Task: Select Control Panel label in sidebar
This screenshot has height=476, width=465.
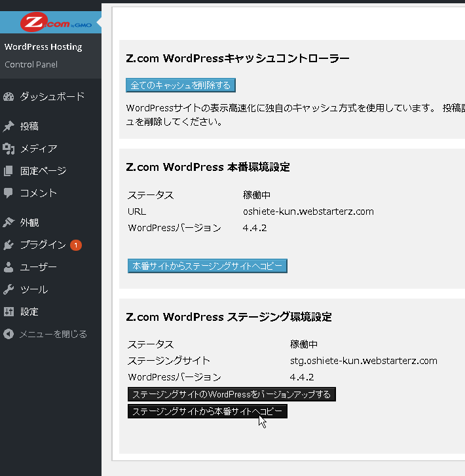Action: (31, 65)
